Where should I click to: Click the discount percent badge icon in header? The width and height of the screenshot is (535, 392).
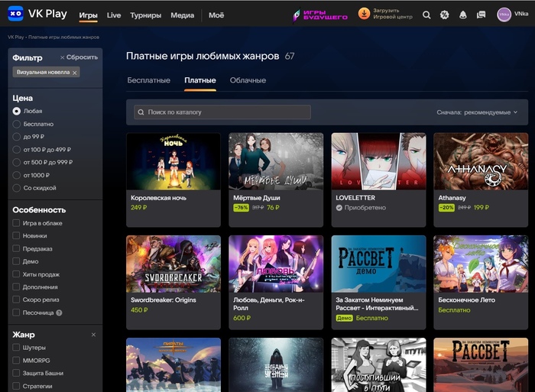pyautogui.click(x=444, y=15)
